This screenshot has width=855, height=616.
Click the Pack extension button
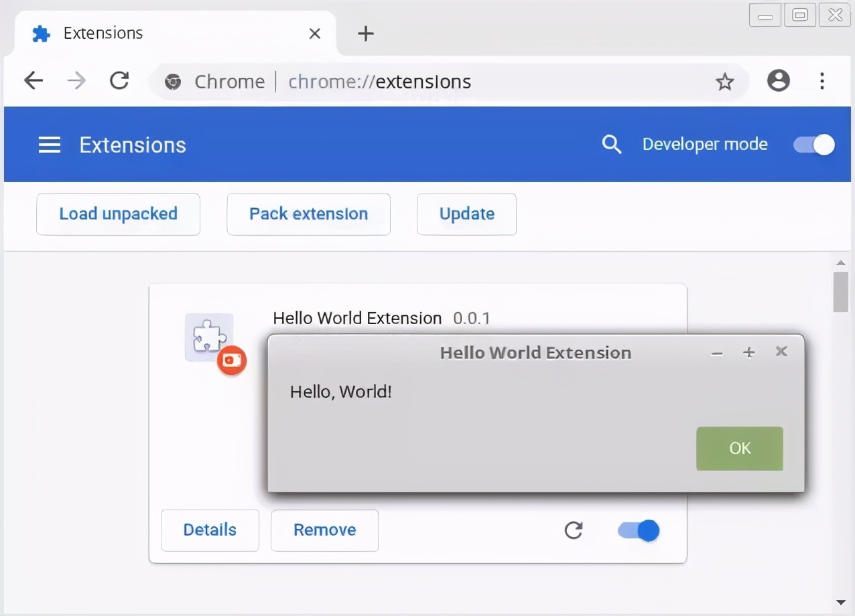pyautogui.click(x=308, y=214)
